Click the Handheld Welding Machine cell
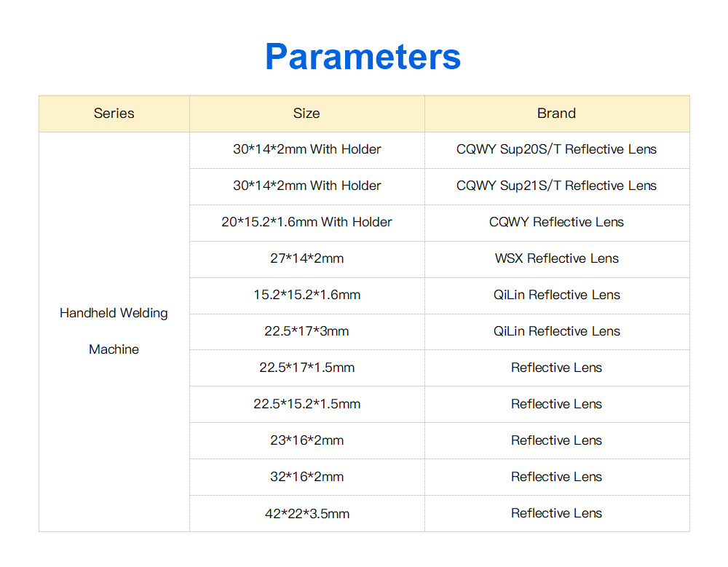Image resolution: width=728 pixels, height=567 pixels. (x=114, y=332)
